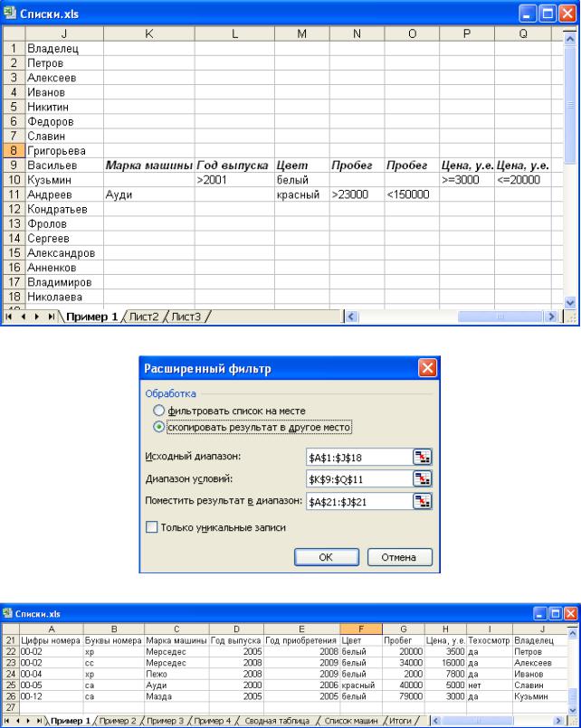This screenshot has width=581, height=728.
Task: Jump to last sheet tab arrow, top window
Action: 51,317
